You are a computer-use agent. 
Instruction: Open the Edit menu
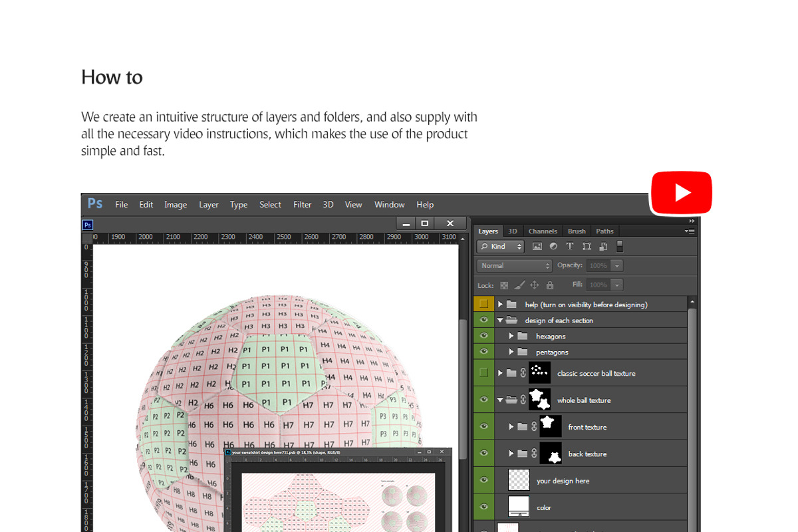(146, 204)
